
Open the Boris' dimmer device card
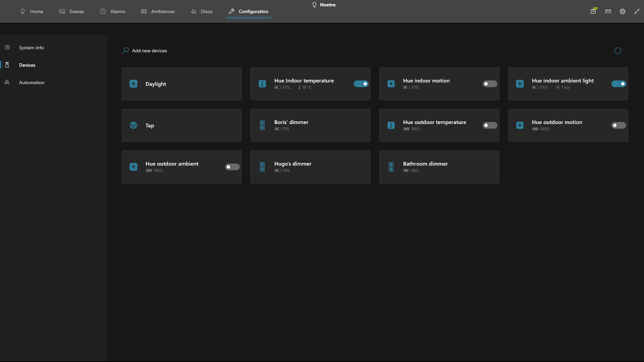point(310,125)
